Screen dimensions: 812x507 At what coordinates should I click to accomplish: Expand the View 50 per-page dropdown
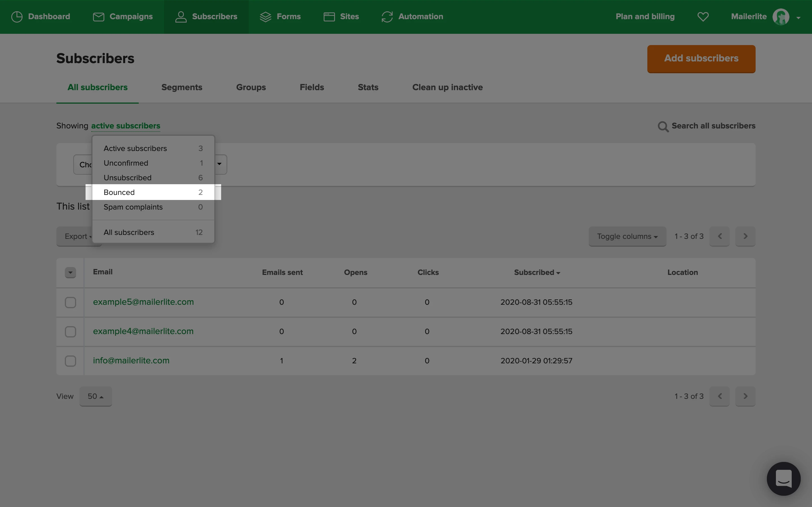pos(96,396)
